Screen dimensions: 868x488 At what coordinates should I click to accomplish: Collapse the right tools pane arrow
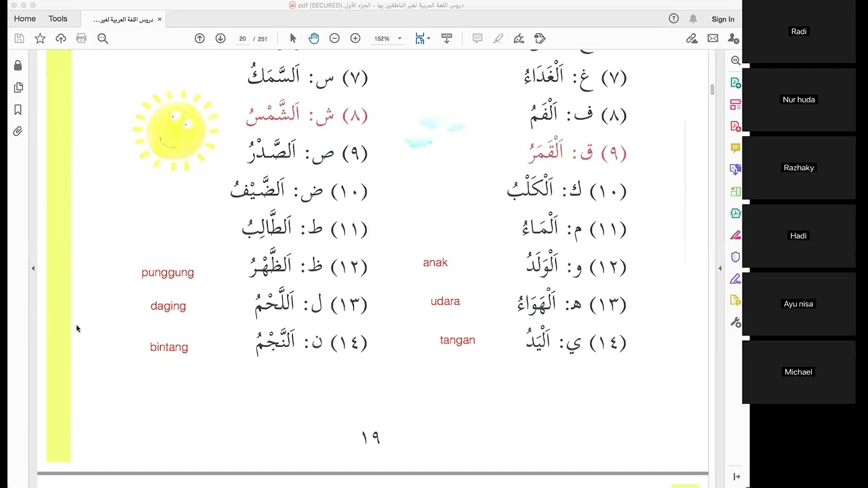pos(720,268)
